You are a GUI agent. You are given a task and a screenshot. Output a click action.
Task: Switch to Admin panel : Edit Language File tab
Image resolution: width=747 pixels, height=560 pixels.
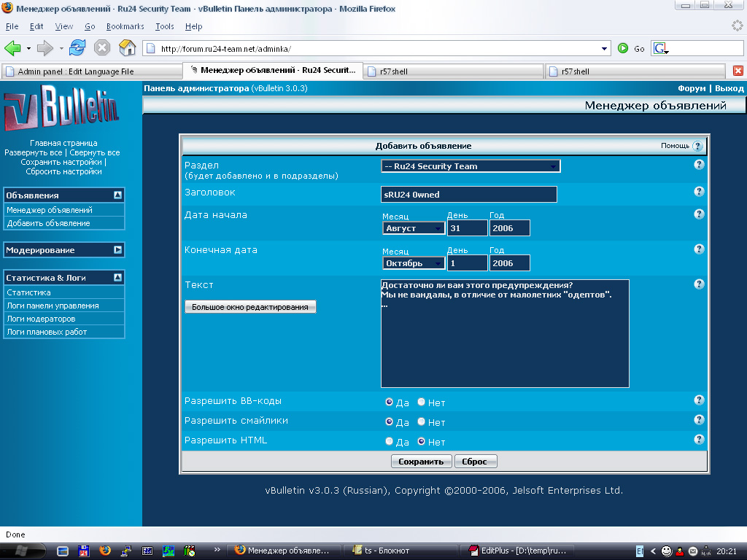tap(91, 71)
